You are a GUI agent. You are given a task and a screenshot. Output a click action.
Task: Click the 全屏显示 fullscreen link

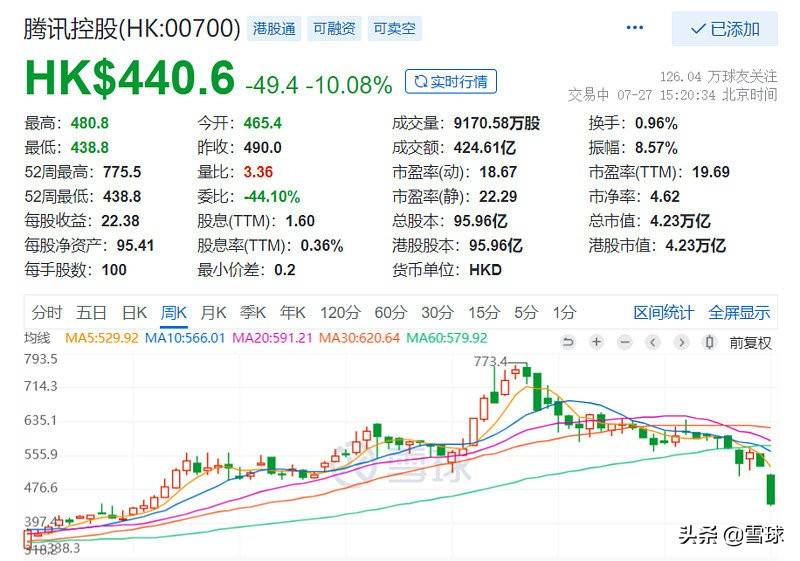[739, 313]
